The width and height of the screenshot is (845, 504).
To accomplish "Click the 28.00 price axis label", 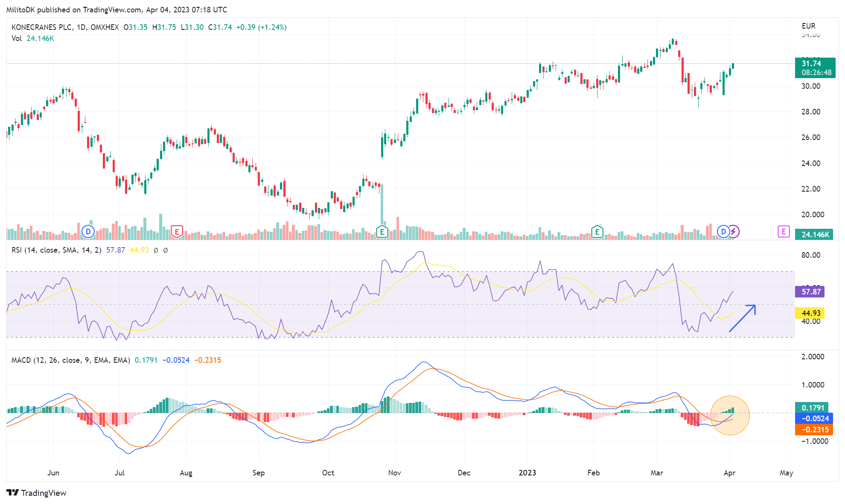I will (x=811, y=112).
